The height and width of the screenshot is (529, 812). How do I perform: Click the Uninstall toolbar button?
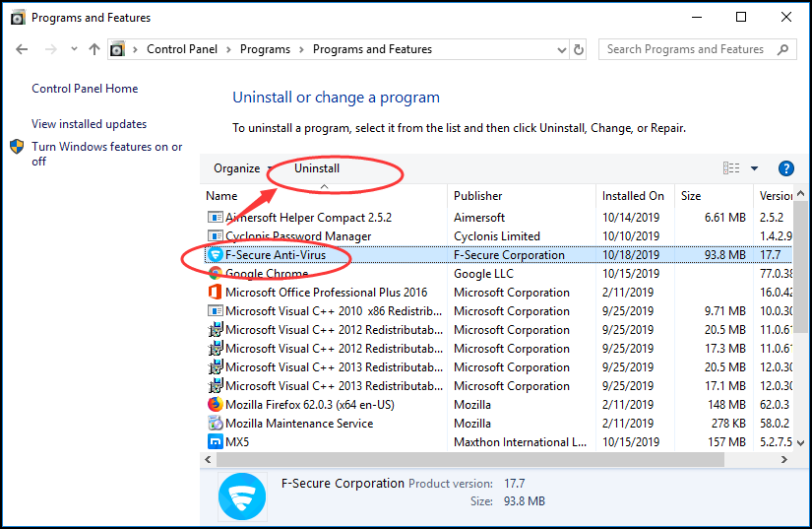(x=317, y=168)
